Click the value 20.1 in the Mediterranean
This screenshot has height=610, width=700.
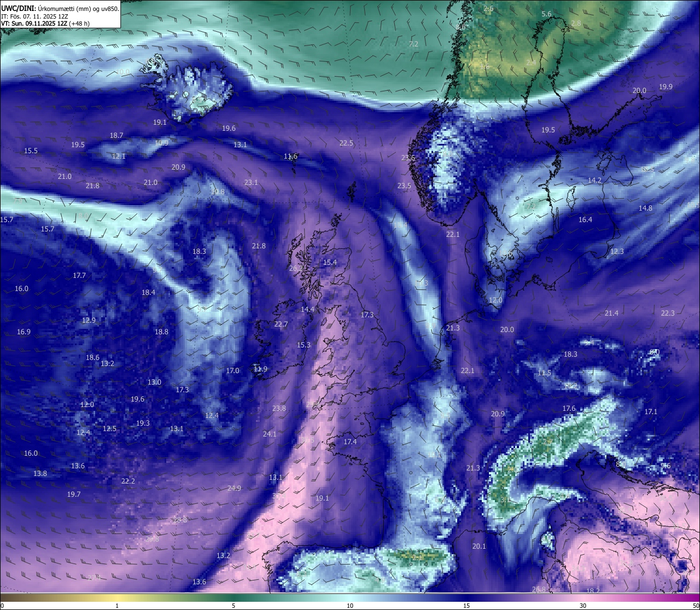click(479, 546)
